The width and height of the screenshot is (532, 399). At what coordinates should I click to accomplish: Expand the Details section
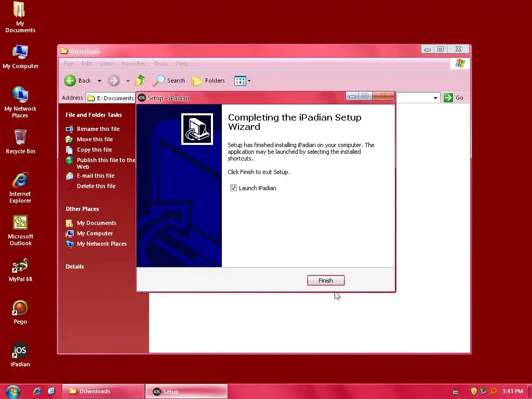click(75, 267)
